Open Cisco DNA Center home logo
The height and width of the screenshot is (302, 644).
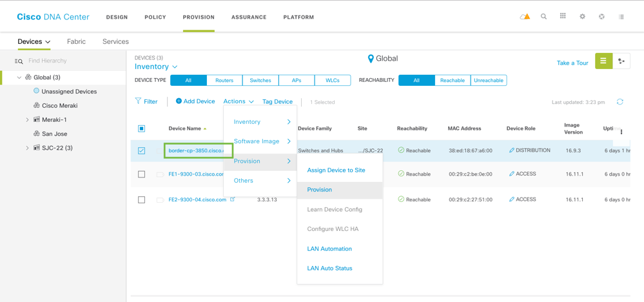pyautogui.click(x=53, y=17)
